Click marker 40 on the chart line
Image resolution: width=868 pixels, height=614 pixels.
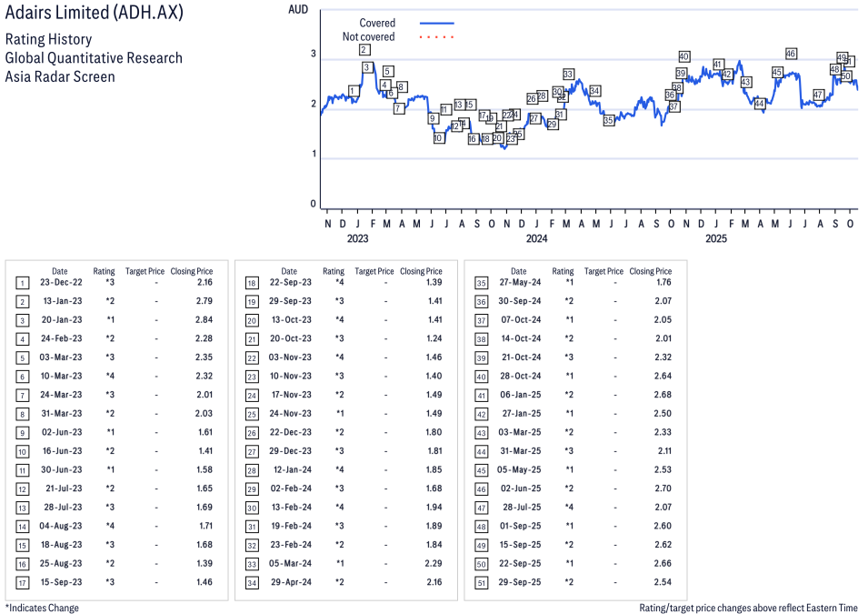[x=684, y=56]
